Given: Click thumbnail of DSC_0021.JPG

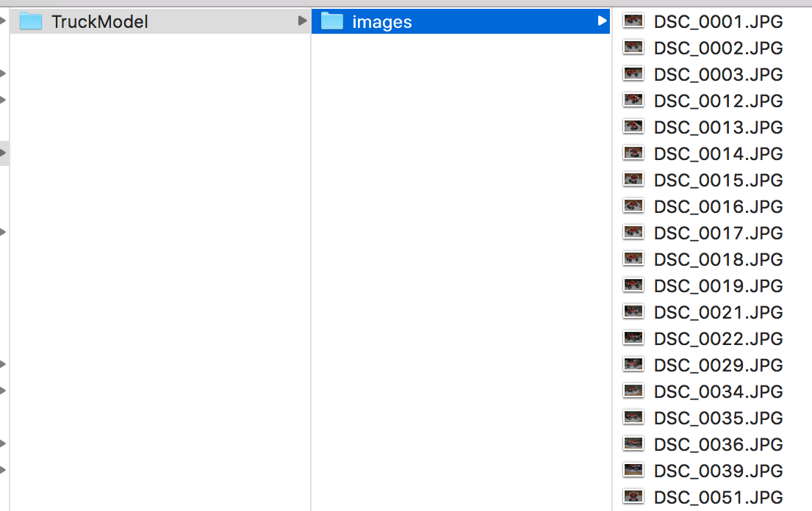Looking at the screenshot, I should 633,312.
